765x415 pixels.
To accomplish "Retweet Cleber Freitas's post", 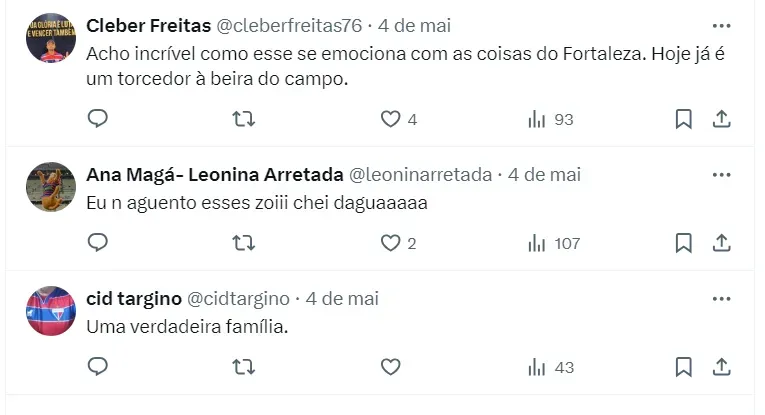I will click(243, 119).
